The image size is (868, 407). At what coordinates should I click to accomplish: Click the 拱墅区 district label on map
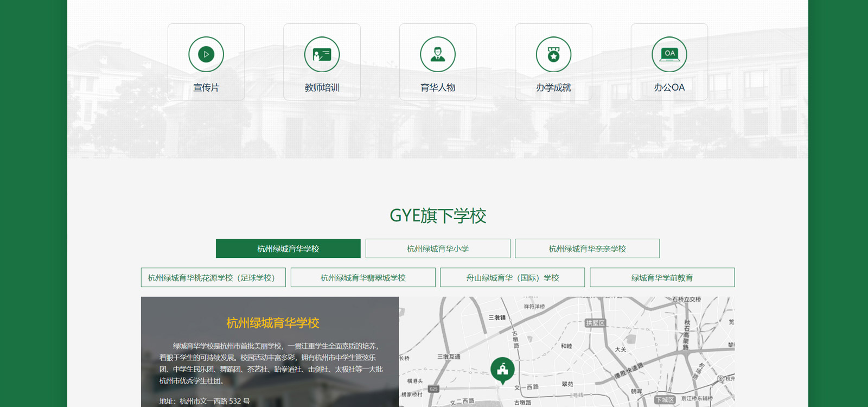coord(595,323)
